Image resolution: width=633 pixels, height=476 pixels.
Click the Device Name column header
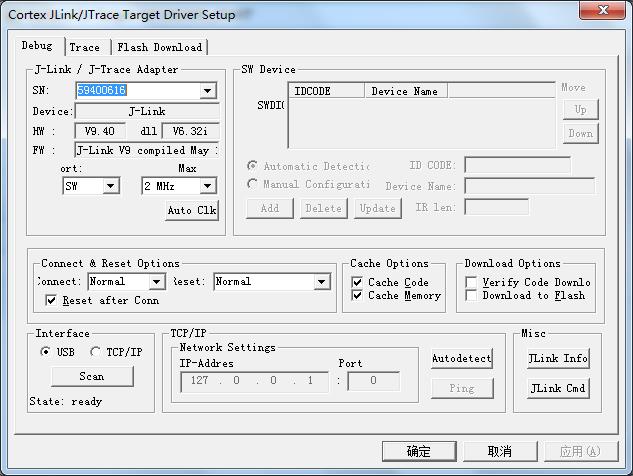pos(406,91)
